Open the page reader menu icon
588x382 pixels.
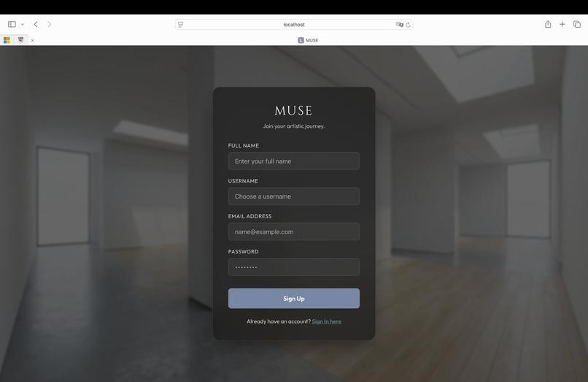[180, 25]
